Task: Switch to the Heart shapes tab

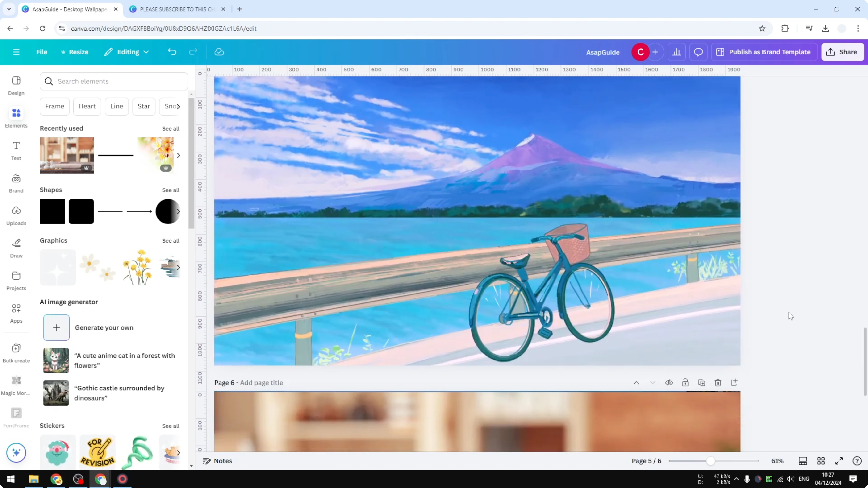Action: click(x=87, y=106)
